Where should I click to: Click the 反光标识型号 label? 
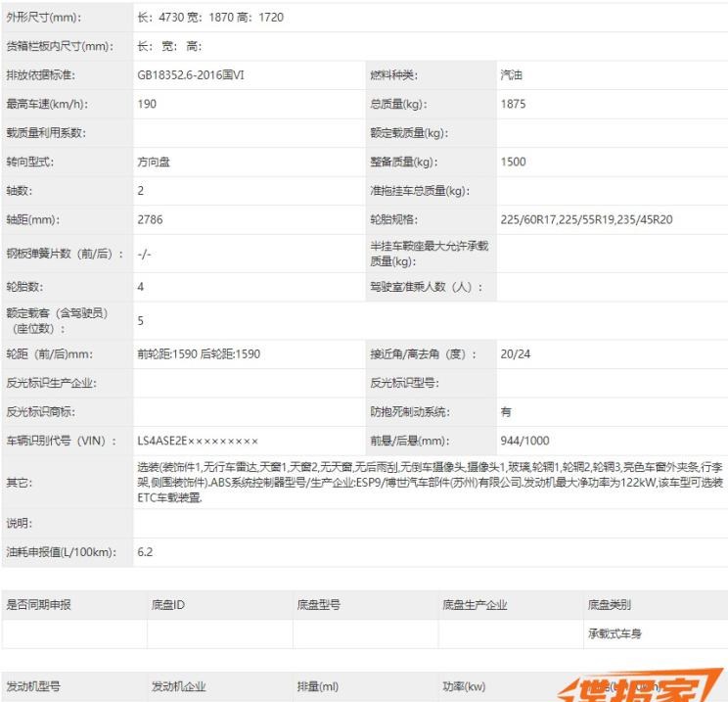click(x=404, y=383)
